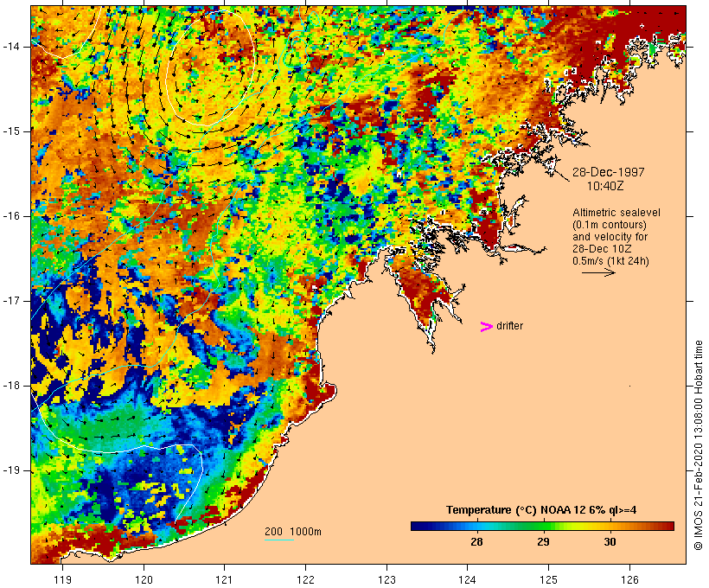Click the '28-Dec 10Z' velocity date text
The width and height of the screenshot is (709, 588).
[602, 249]
